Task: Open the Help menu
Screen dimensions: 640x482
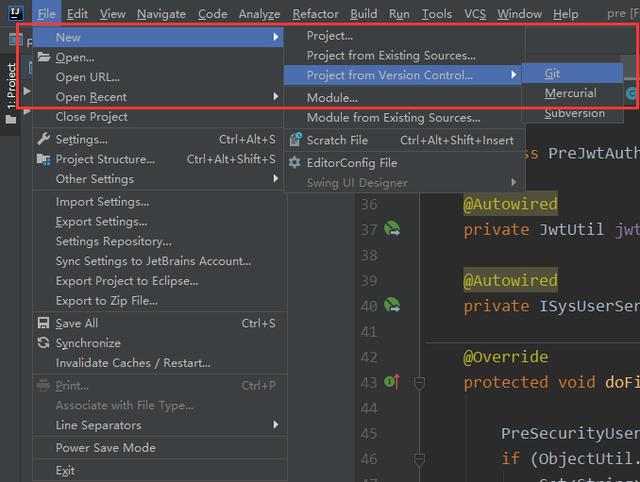Action: (565, 14)
